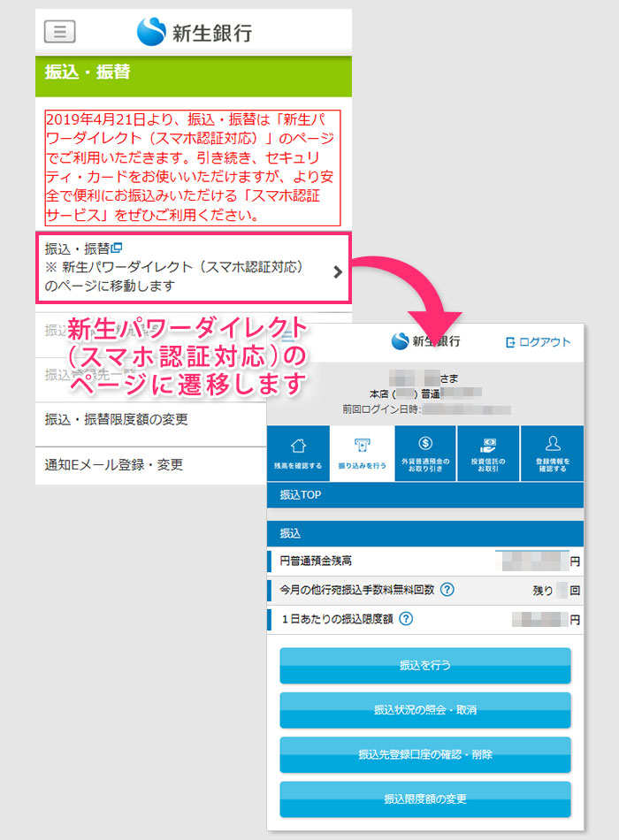Click the 振込限度額の変更 blue button
Viewport: 619px width, 840px height.
(x=425, y=799)
